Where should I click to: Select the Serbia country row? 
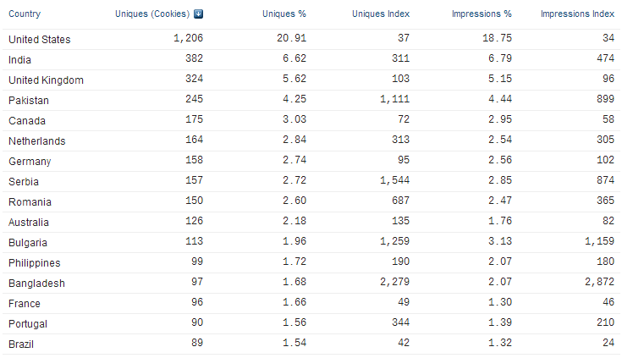coord(311,181)
